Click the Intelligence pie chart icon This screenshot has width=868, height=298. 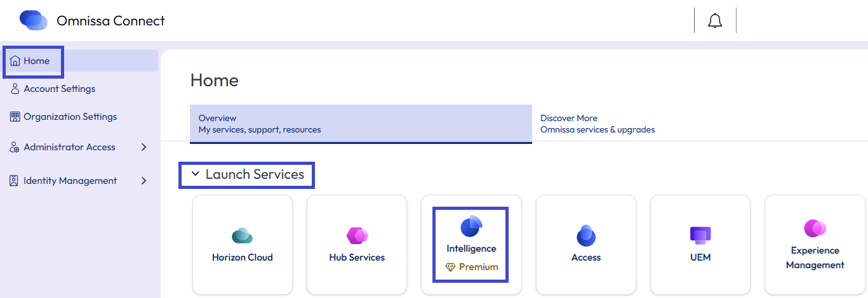click(471, 226)
